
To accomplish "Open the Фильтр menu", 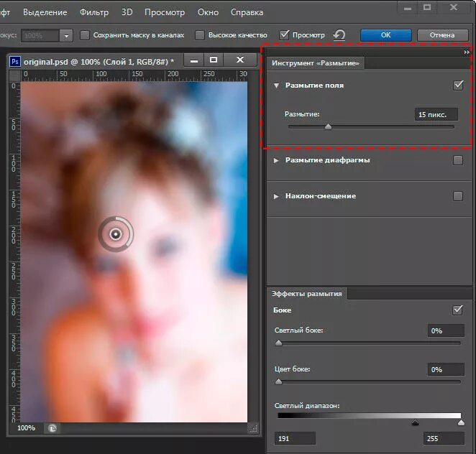I will point(94,12).
